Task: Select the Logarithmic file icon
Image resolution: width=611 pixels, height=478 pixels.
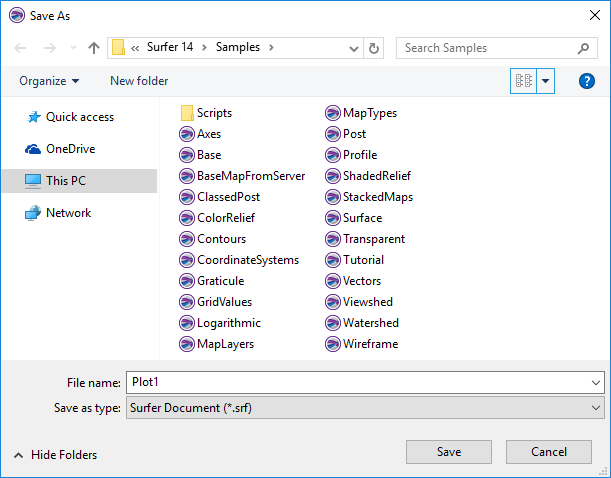Action: (187, 323)
